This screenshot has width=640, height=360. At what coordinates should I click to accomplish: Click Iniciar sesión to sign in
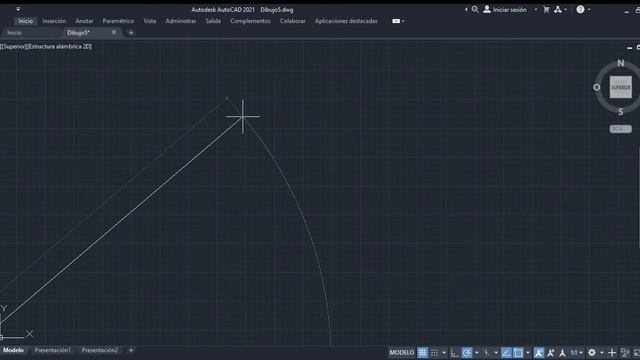pos(505,9)
